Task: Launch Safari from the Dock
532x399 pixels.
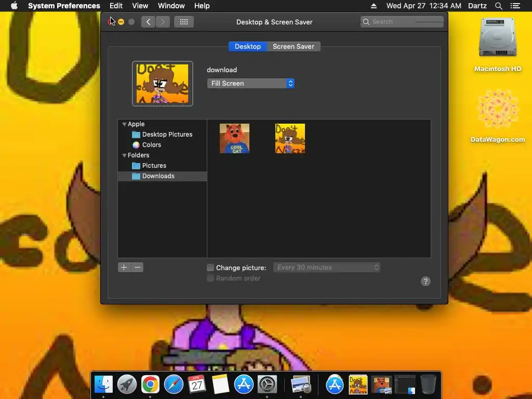Action: point(174,384)
